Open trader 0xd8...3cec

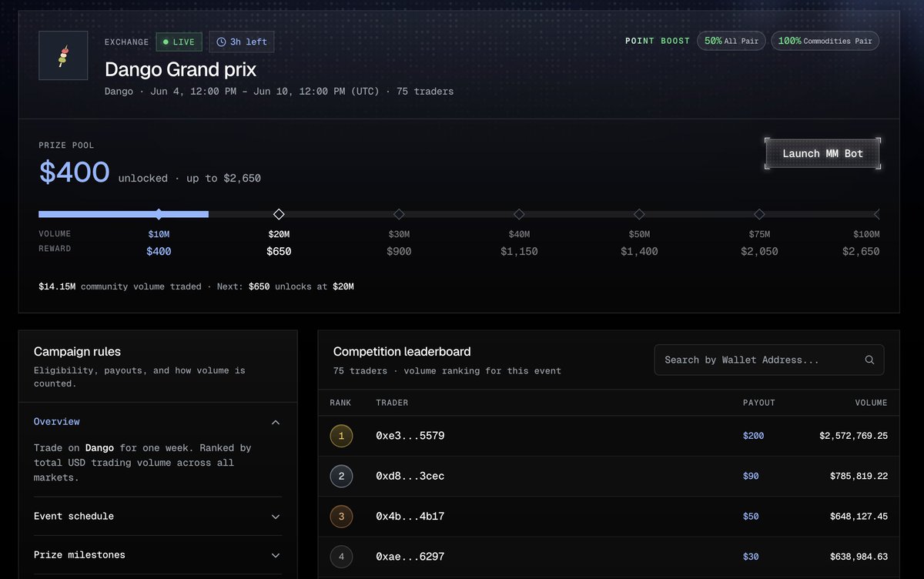pyautogui.click(x=410, y=476)
